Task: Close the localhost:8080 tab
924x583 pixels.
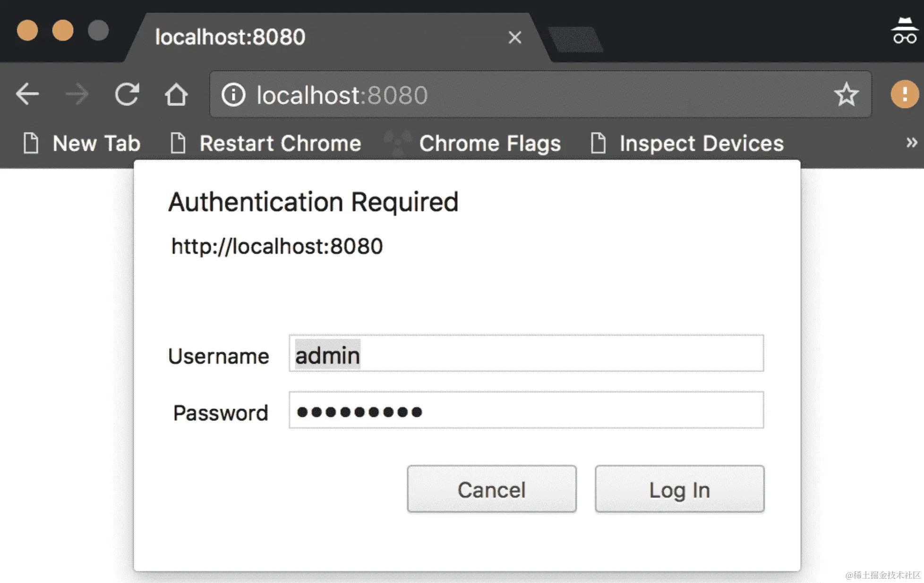Action: click(x=514, y=37)
